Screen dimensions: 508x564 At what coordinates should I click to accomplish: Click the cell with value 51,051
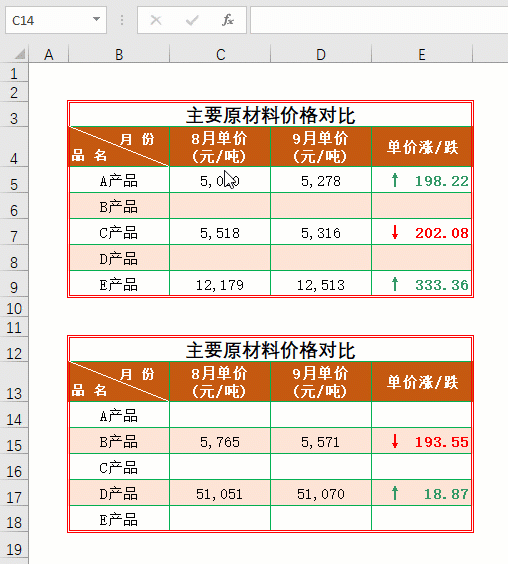[x=220, y=493]
